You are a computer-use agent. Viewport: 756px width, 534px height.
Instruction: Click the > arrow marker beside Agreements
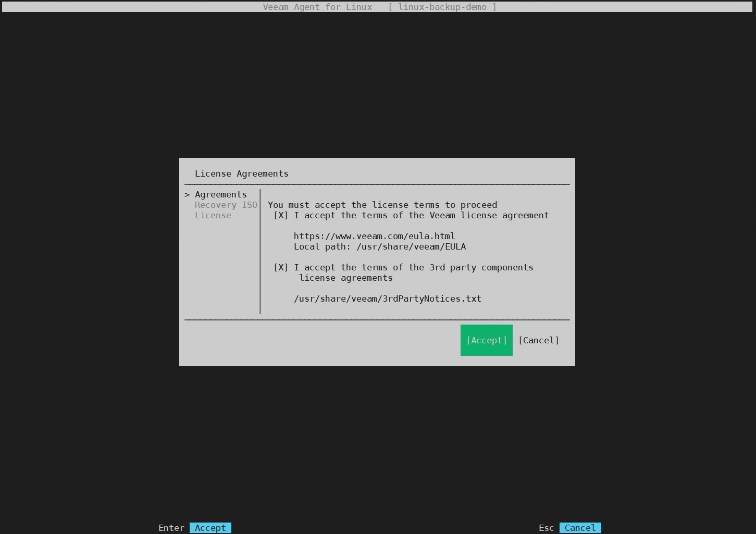187,194
